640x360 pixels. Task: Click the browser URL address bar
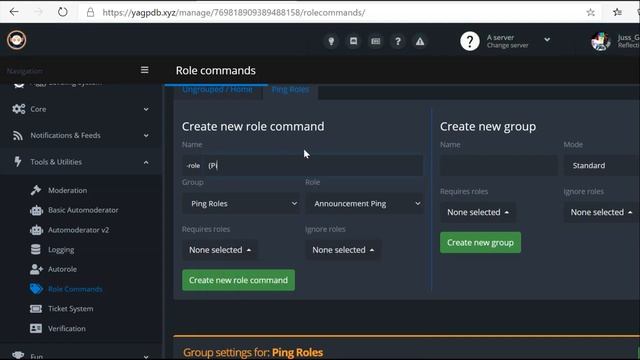(x=233, y=12)
